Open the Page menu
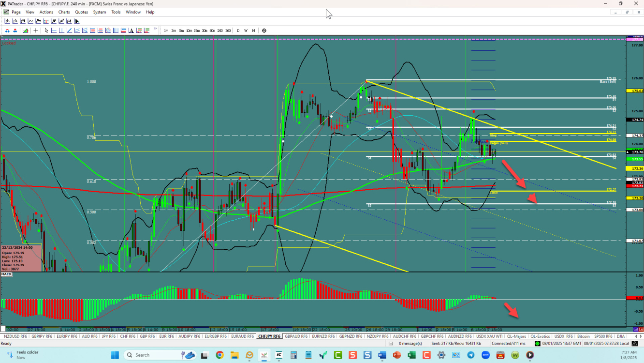This screenshot has height=363, width=644. pyautogui.click(x=16, y=12)
